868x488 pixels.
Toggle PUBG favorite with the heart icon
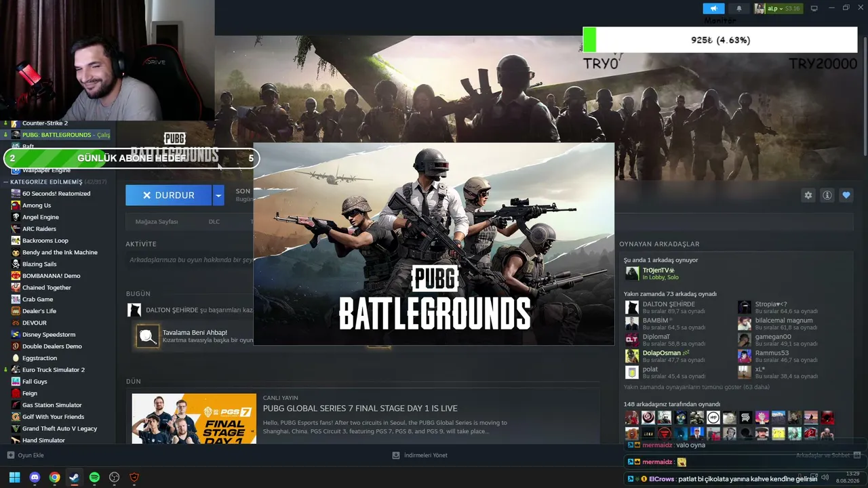(x=846, y=195)
